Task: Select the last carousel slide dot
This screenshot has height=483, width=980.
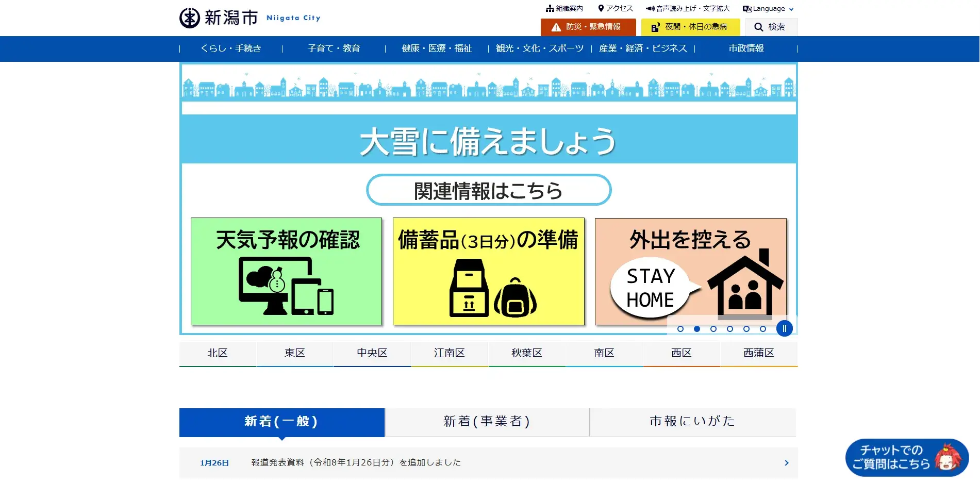Action: pyautogui.click(x=763, y=329)
